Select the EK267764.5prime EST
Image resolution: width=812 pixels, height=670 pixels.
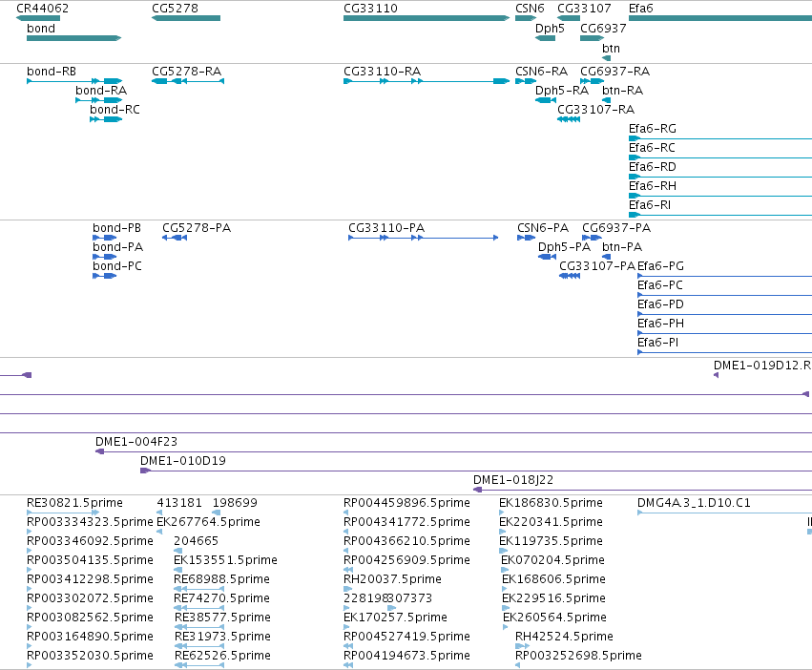click(x=159, y=532)
